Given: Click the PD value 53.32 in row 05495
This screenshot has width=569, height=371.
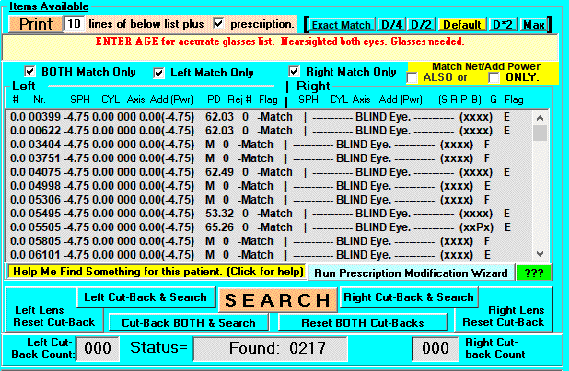Looking at the screenshot, I should click(x=219, y=213).
